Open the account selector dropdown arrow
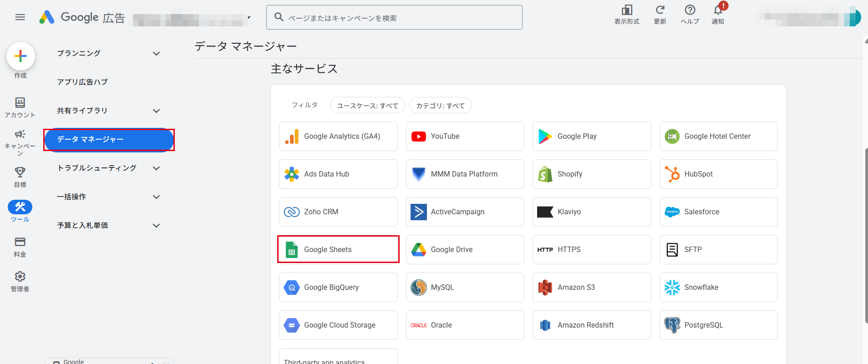 (249, 18)
